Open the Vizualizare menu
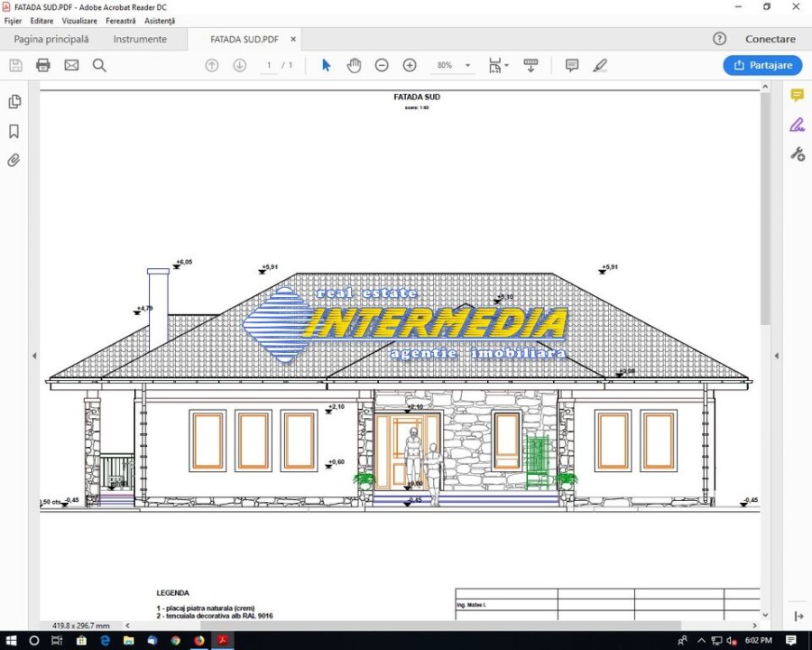The width and height of the screenshot is (812, 650). [x=79, y=21]
